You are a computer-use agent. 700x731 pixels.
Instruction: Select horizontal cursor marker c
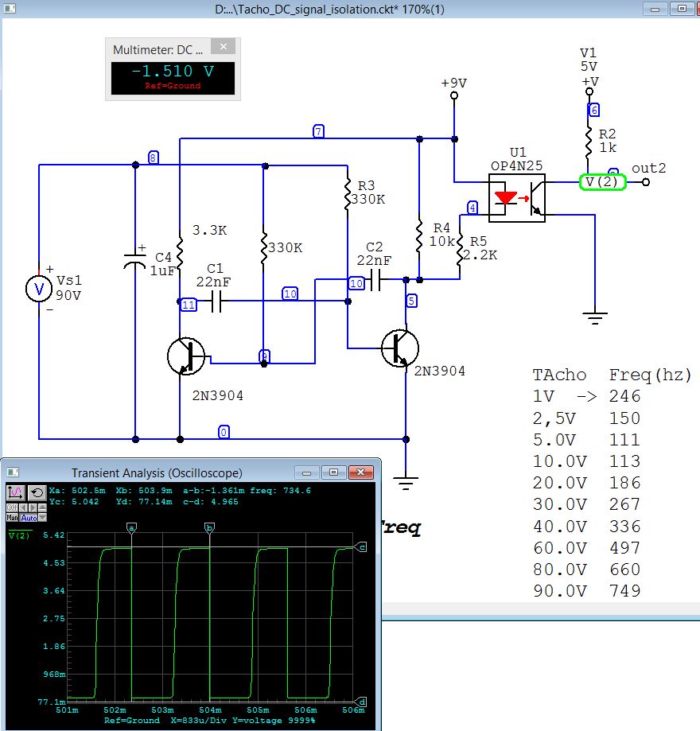pyautogui.click(x=361, y=546)
